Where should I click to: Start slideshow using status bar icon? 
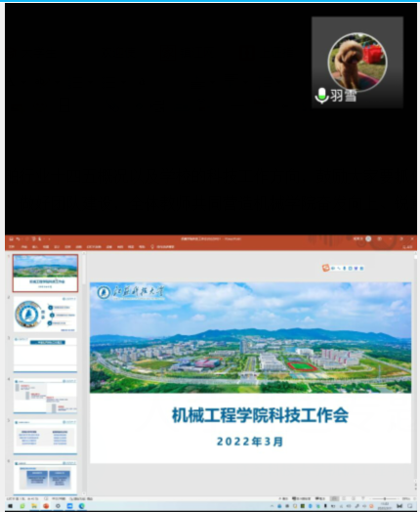362,499
